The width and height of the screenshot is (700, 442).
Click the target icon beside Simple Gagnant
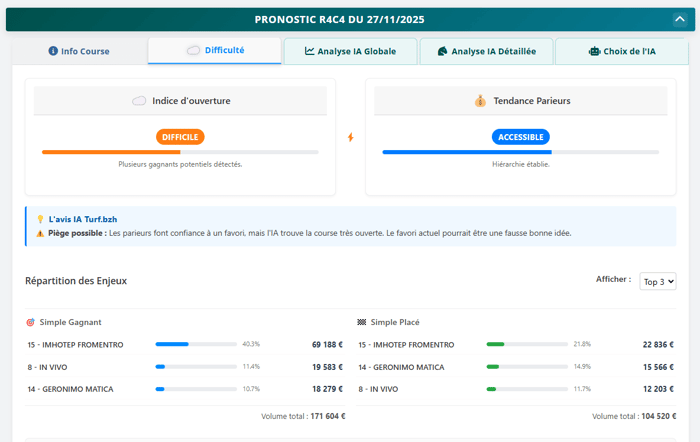31,322
